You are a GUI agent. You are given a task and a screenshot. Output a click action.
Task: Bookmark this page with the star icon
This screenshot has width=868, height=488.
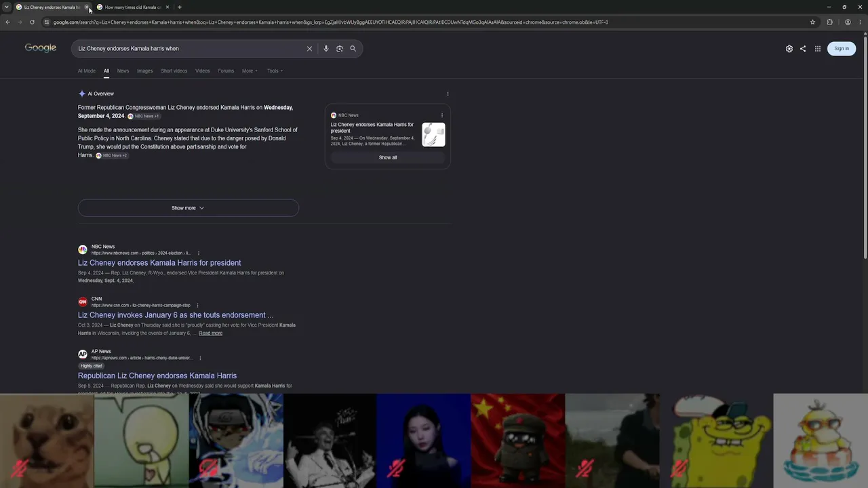(812, 22)
